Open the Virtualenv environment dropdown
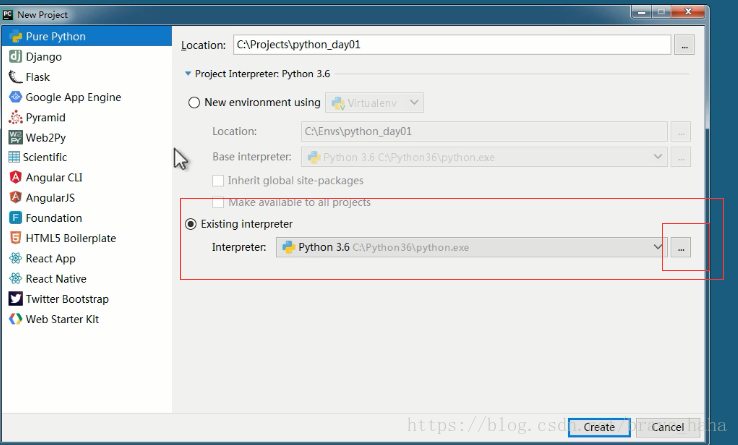 pos(374,103)
